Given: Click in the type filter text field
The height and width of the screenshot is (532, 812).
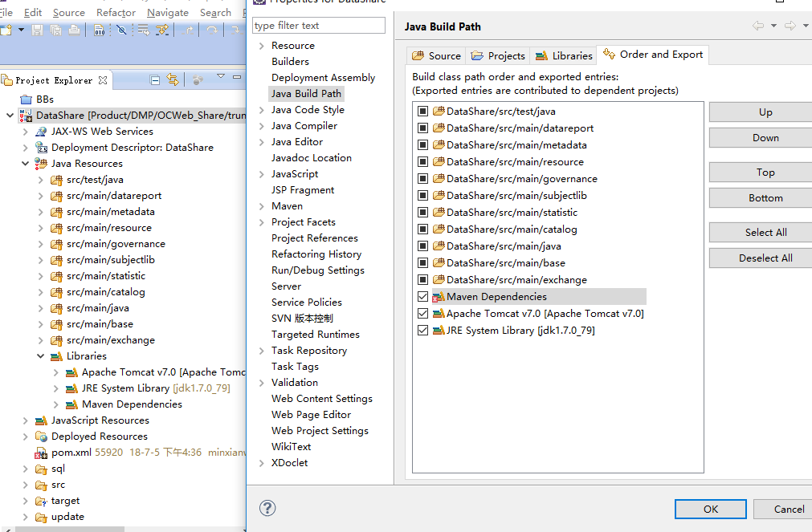Looking at the screenshot, I should point(319,26).
